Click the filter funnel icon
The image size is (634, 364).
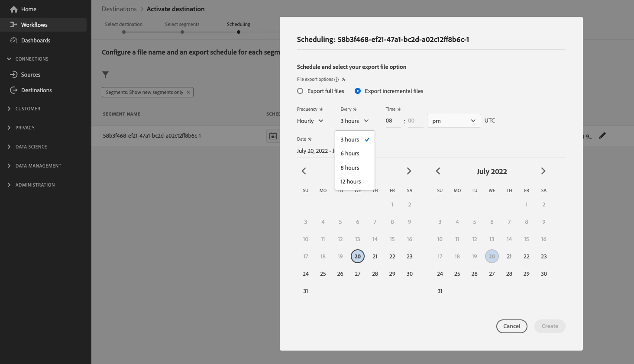tap(105, 75)
